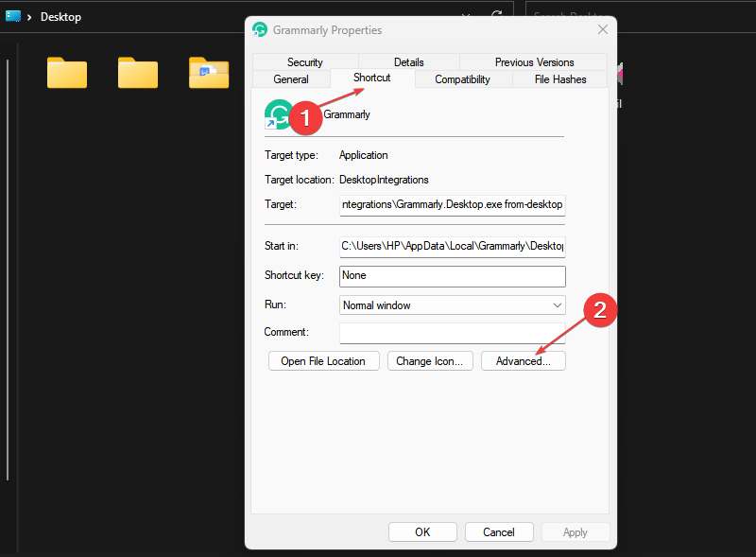Open the Security tab
The height and width of the screenshot is (557, 756).
click(x=304, y=62)
